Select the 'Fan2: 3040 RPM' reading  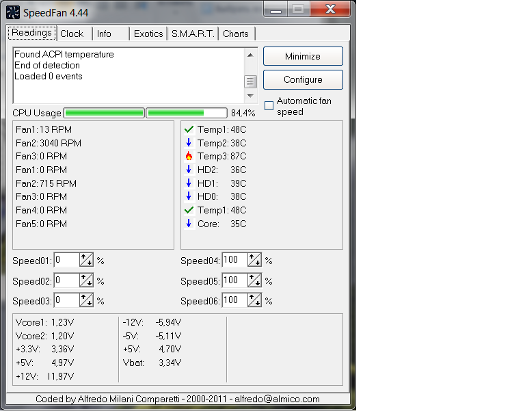tap(49, 143)
